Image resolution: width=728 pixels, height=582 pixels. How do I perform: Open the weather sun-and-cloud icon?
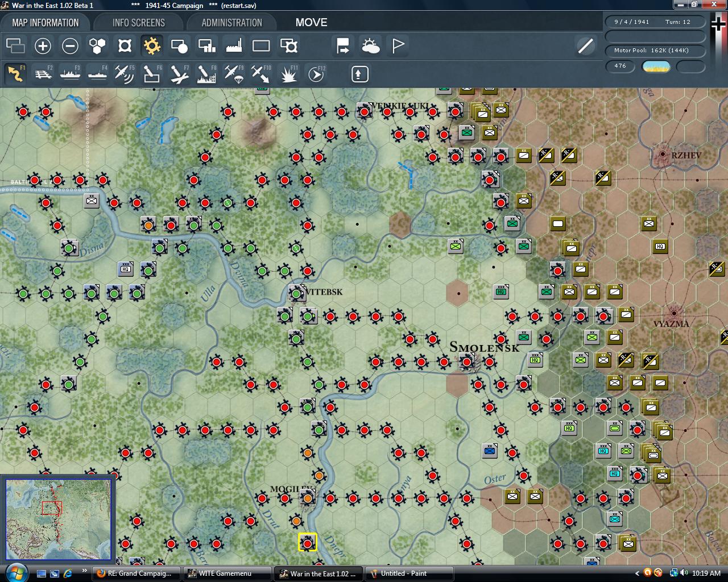(370, 46)
